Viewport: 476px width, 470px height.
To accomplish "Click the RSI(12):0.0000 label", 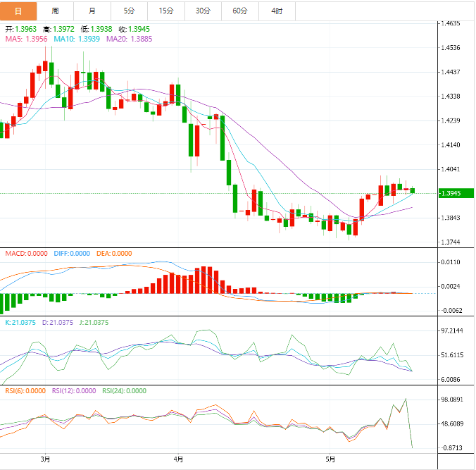I will pos(74,390).
